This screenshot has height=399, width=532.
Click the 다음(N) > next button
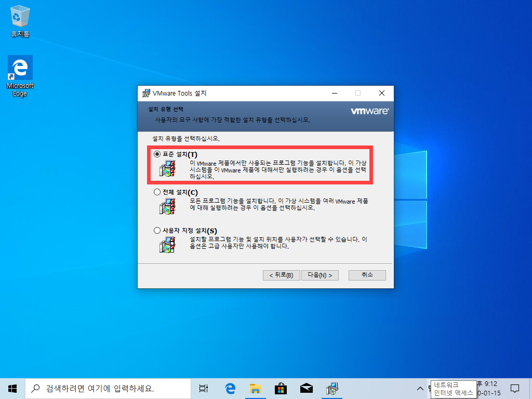(320, 275)
